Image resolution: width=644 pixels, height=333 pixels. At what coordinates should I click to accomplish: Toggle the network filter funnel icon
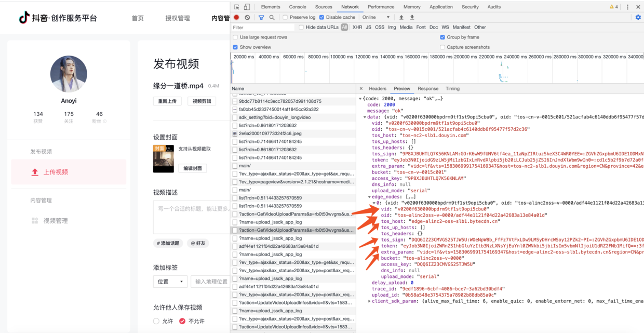[261, 17]
